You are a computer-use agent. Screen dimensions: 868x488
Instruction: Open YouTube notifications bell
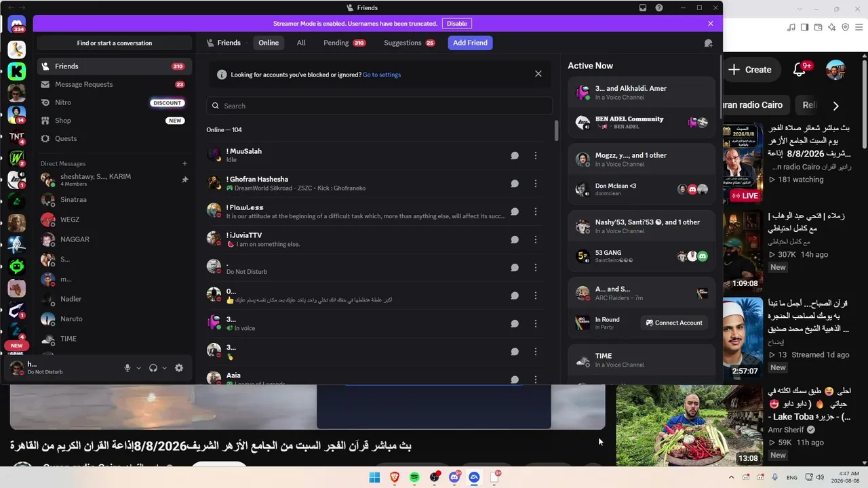tap(800, 69)
